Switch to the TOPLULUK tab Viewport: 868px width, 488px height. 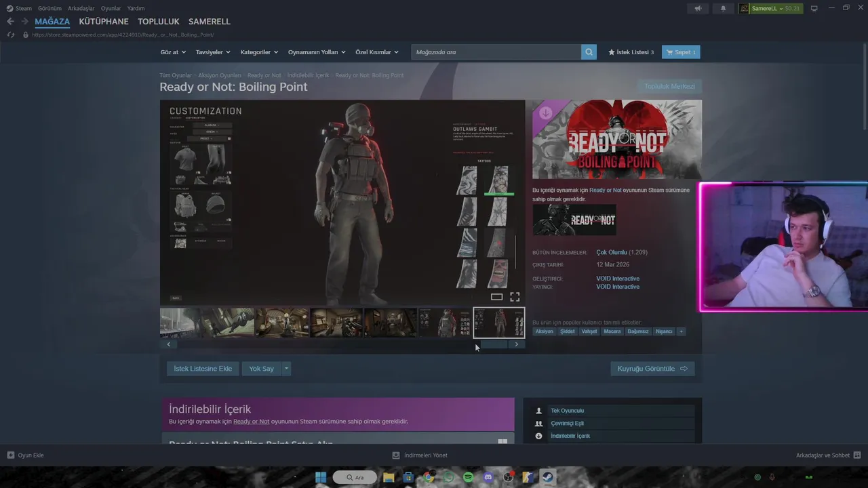[x=159, y=22]
